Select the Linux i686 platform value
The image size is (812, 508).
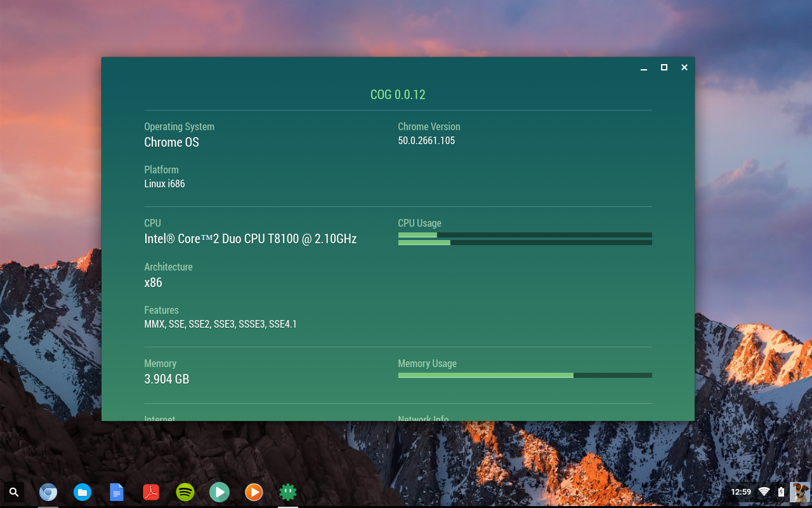pos(165,184)
